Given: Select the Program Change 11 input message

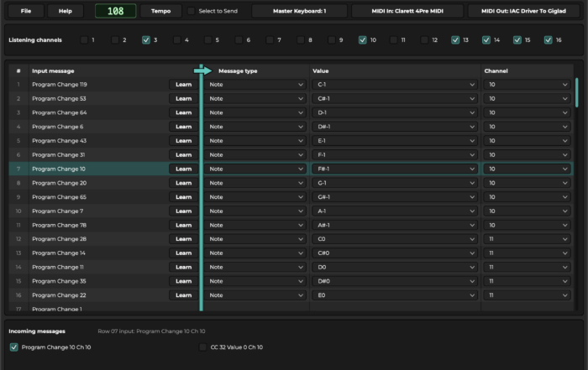Looking at the screenshot, I should click(x=58, y=267).
